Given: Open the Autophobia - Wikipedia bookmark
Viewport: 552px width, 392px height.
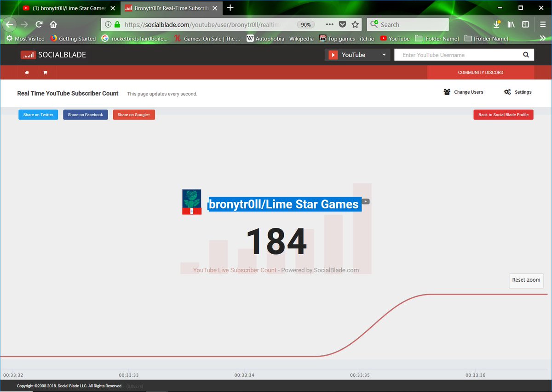Looking at the screenshot, I should (280, 39).
